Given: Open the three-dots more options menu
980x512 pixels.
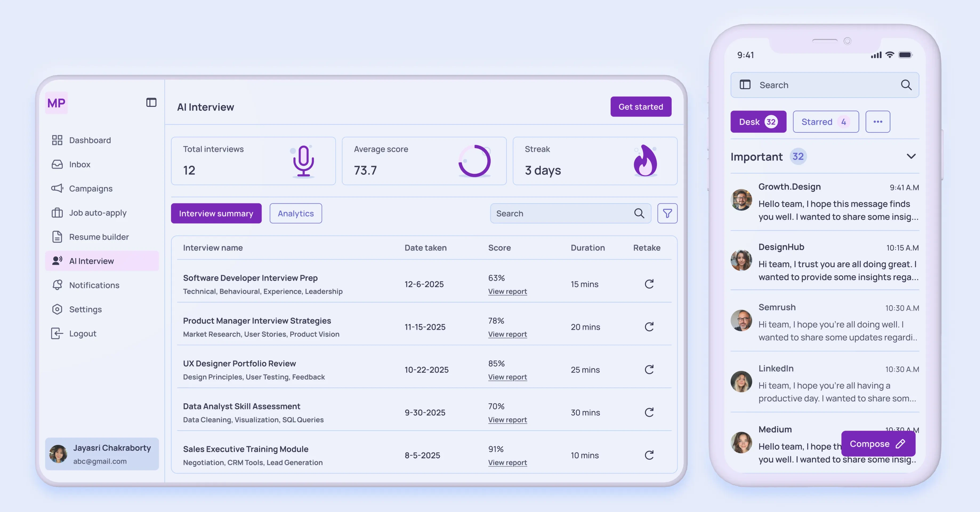Looking at the screenshot, I should (x=877, y=122).
